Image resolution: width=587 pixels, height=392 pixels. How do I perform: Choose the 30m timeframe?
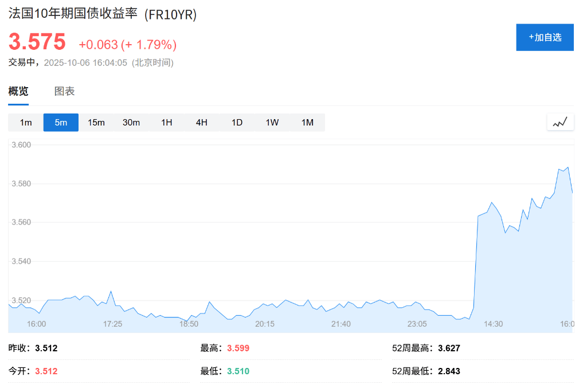click(x=131, y=122)
